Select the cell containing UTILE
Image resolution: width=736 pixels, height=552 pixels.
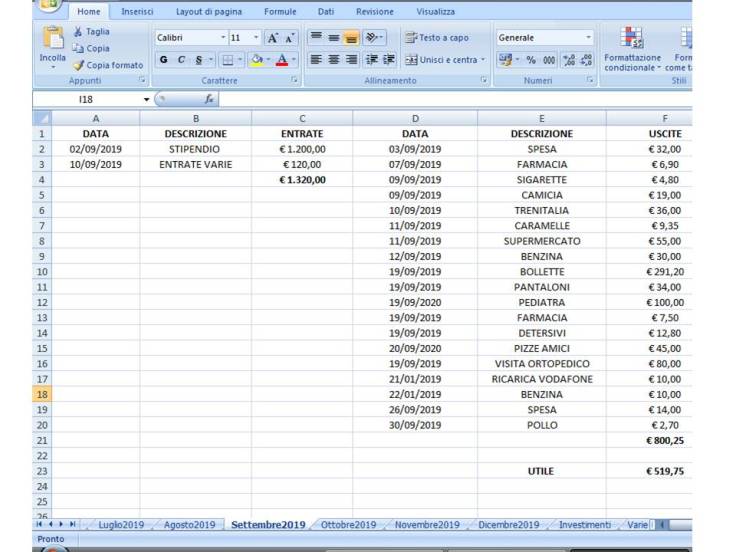point(541,471)
